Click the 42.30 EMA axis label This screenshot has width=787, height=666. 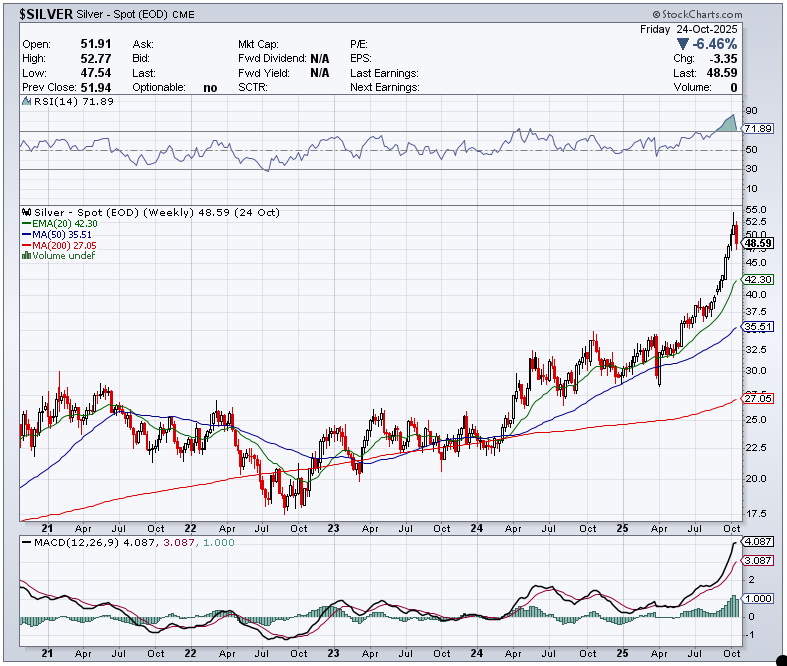(x=757, y=280)
